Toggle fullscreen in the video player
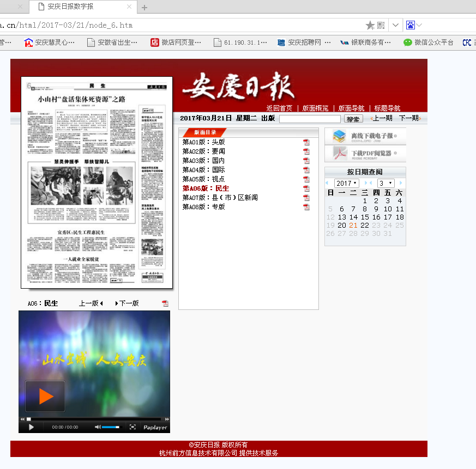The image size is (476, 469). coord(132,427)
